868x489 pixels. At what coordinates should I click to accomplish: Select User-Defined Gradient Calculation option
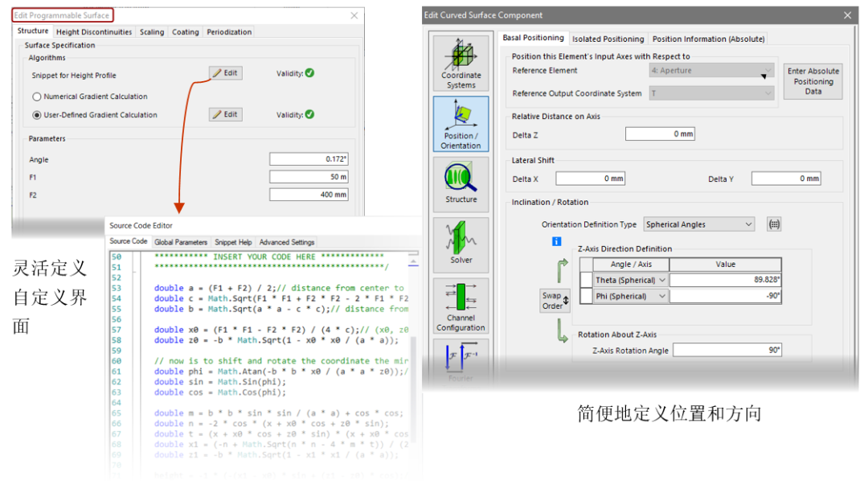[x=36, y=115]
